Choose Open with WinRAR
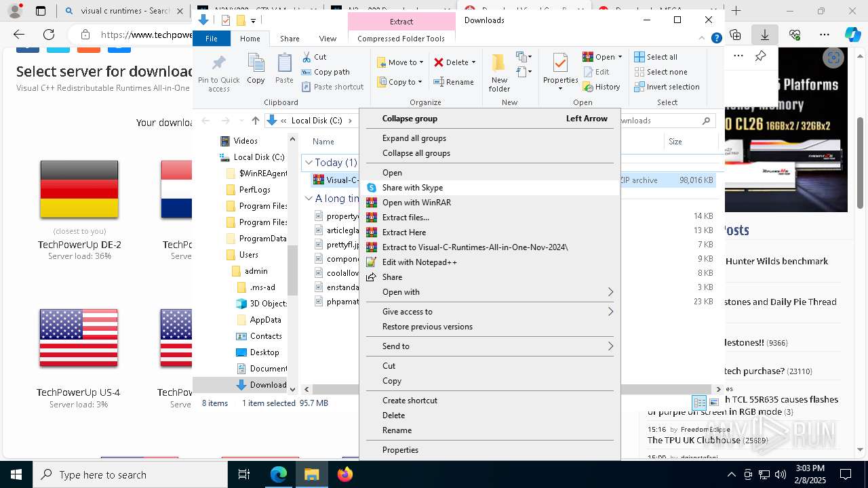The image size is (868, 488). [490, 203]
